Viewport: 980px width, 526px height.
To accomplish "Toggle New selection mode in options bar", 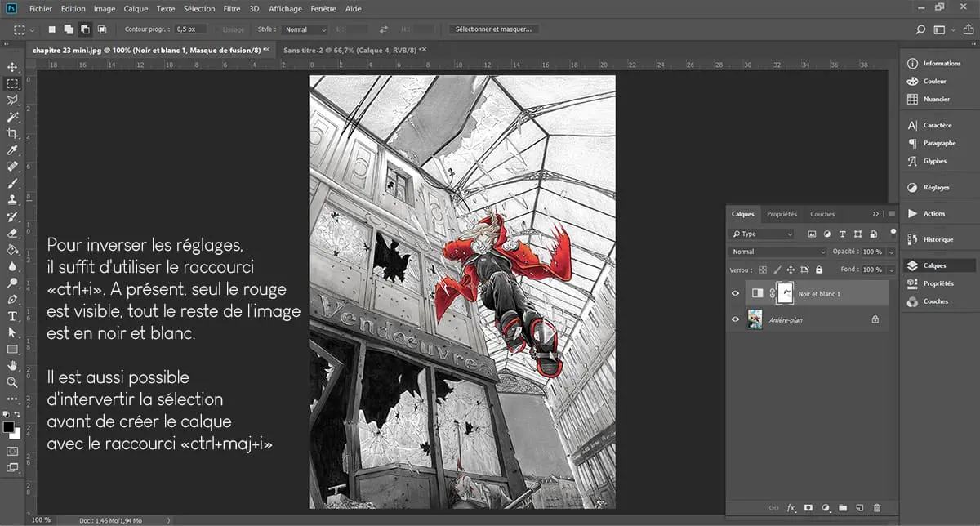I will pyautogui.click(x=52, y=29).
